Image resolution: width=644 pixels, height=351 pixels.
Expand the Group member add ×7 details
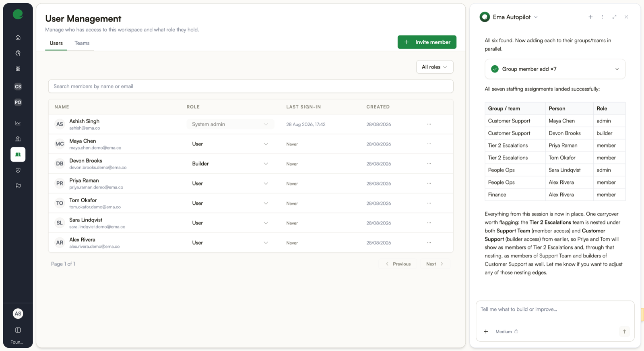(555, 69)
